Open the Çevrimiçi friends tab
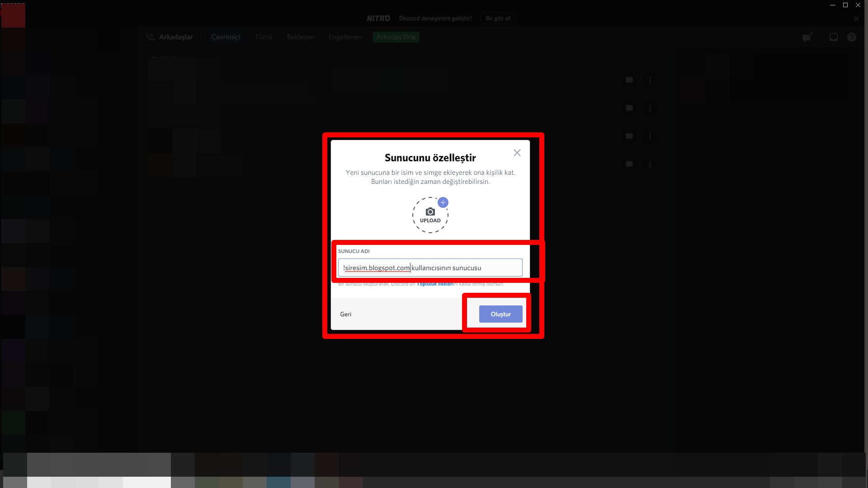The height and width of the screenshot is (488, 868). coord(226,37)
